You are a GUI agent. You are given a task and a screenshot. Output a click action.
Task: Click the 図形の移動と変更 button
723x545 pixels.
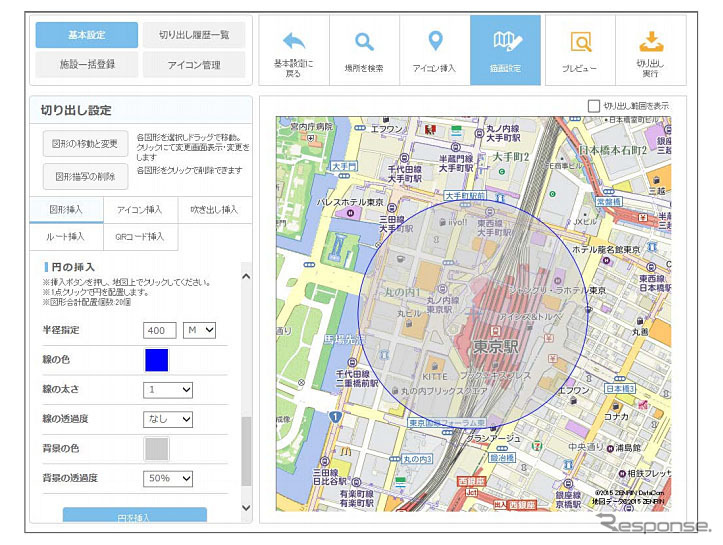(85, 144)
